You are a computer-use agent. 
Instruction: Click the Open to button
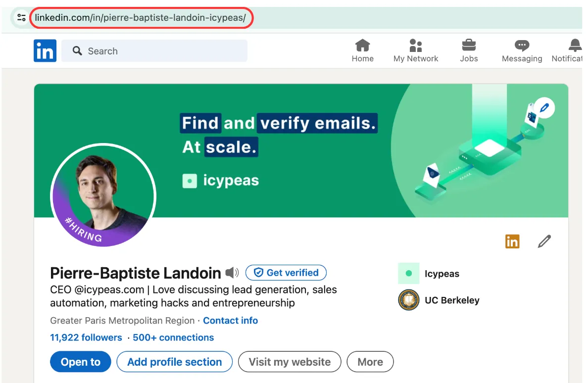81,362
